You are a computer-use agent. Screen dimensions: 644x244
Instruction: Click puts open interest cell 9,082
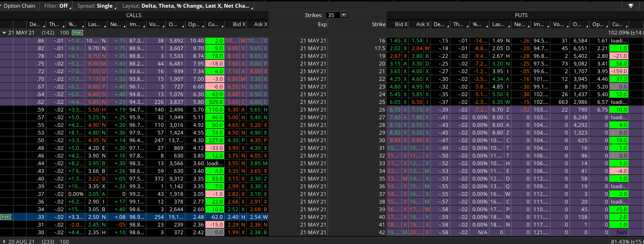pyautogui.click(x=580, y=64)
